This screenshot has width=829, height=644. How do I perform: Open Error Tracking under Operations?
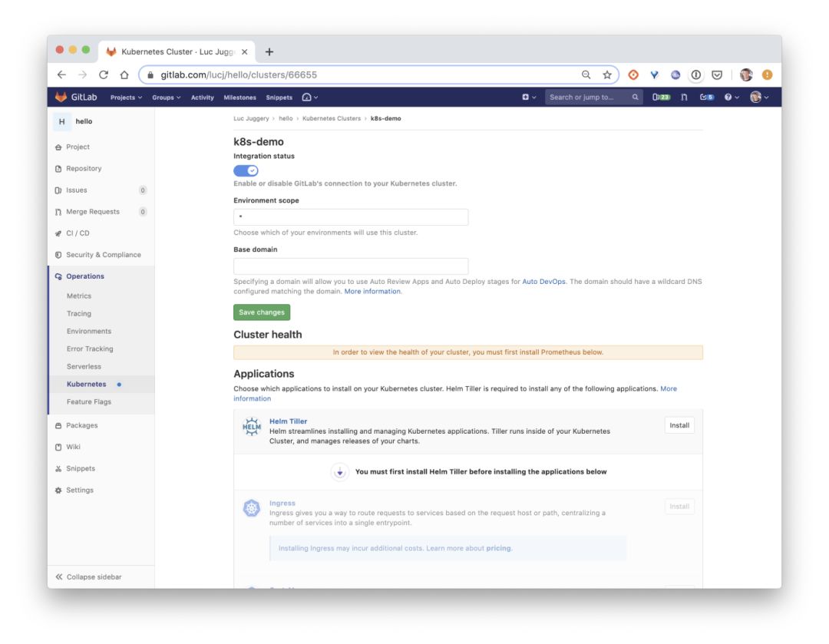tap(90, 349)
